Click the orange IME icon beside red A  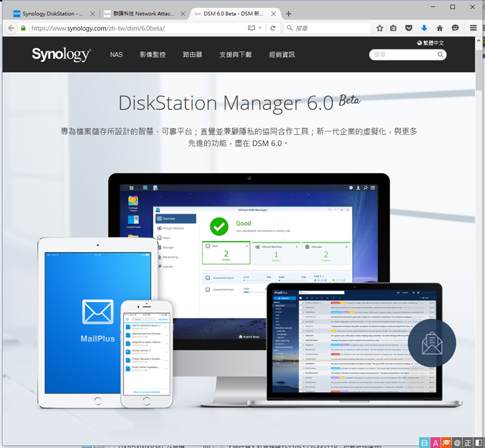tap(446, 443)
